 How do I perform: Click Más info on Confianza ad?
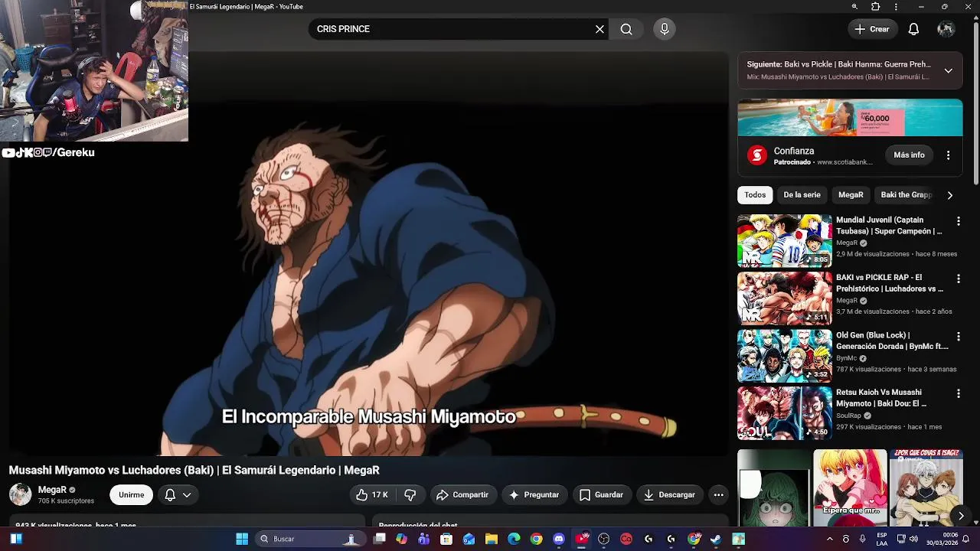pos(909,155)
